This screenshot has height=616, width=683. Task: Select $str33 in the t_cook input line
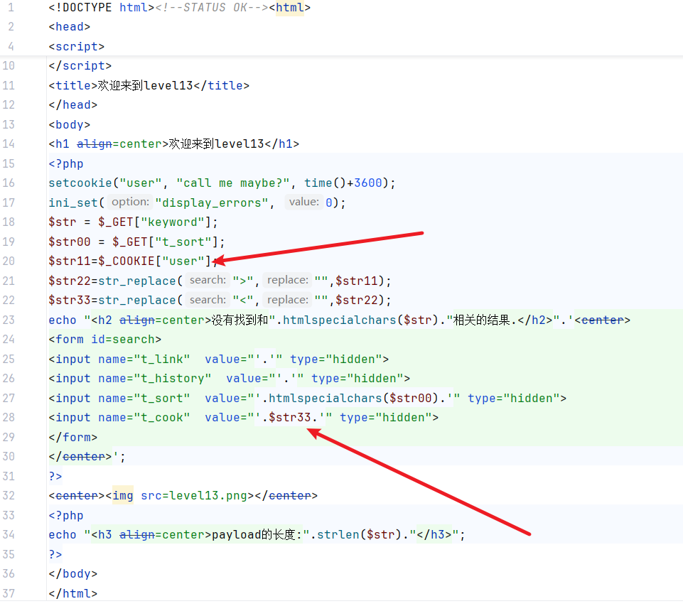point(290,418)
